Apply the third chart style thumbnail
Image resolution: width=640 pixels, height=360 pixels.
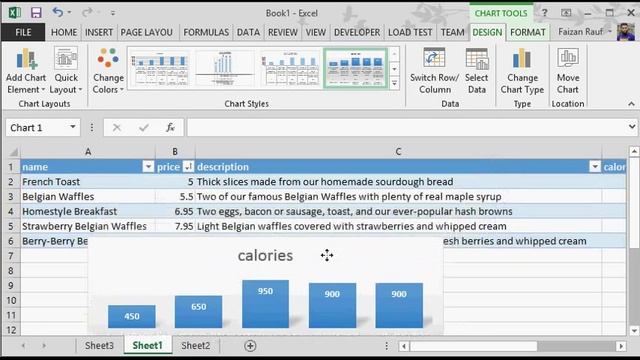[x=290, y=68]
